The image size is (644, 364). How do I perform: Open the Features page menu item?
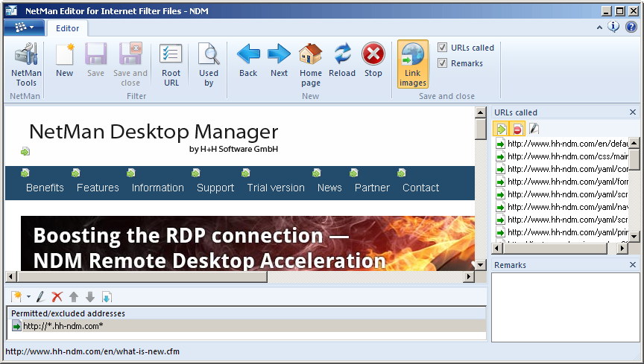pyautogui.click(x=98, y=188)
